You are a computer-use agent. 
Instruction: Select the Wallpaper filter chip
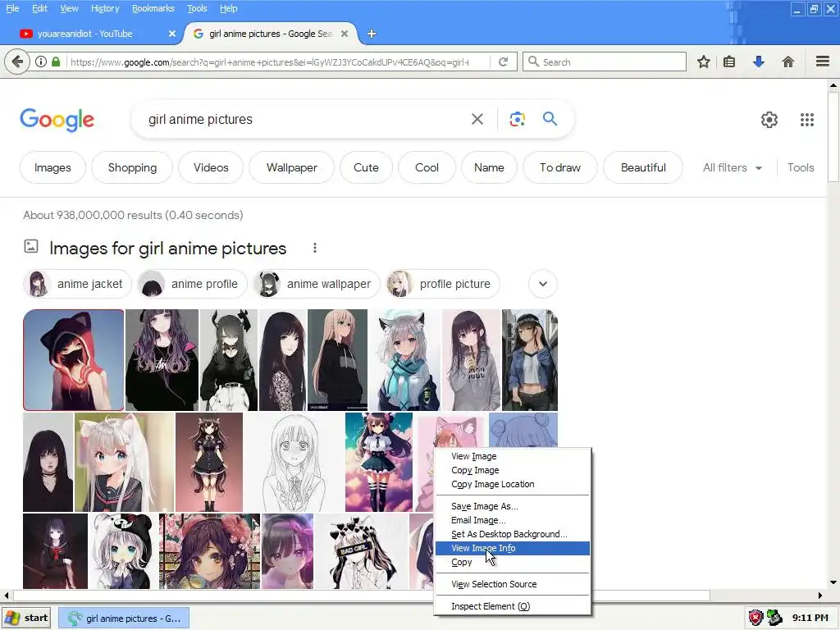[292, 167]
